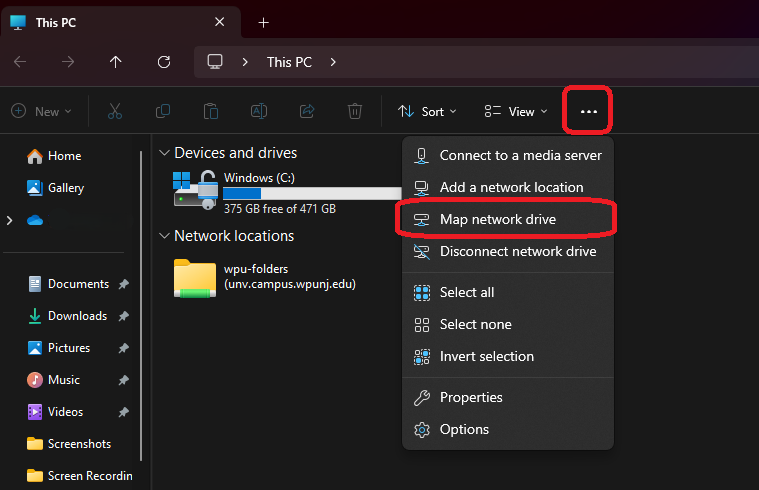This screenshot has width=759, height=490.
Task: Select the This PC tab
Action: [121, 22]
